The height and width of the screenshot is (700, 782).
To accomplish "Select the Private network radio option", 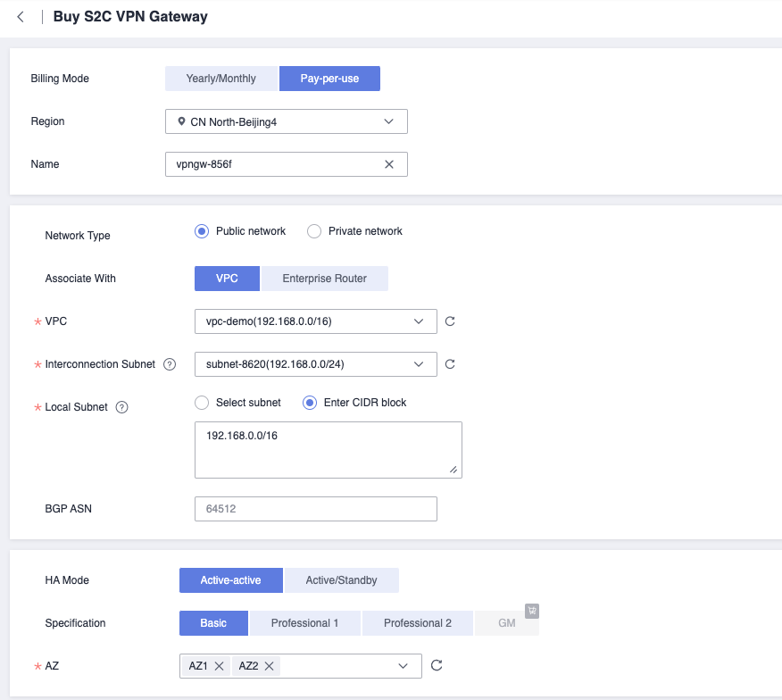I will 314,231.
